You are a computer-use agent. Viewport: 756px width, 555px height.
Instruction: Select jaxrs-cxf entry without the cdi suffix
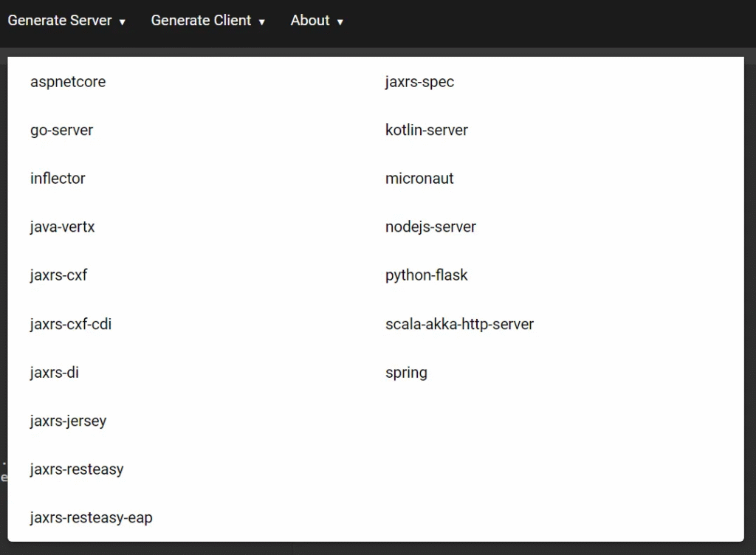[58, 275]
